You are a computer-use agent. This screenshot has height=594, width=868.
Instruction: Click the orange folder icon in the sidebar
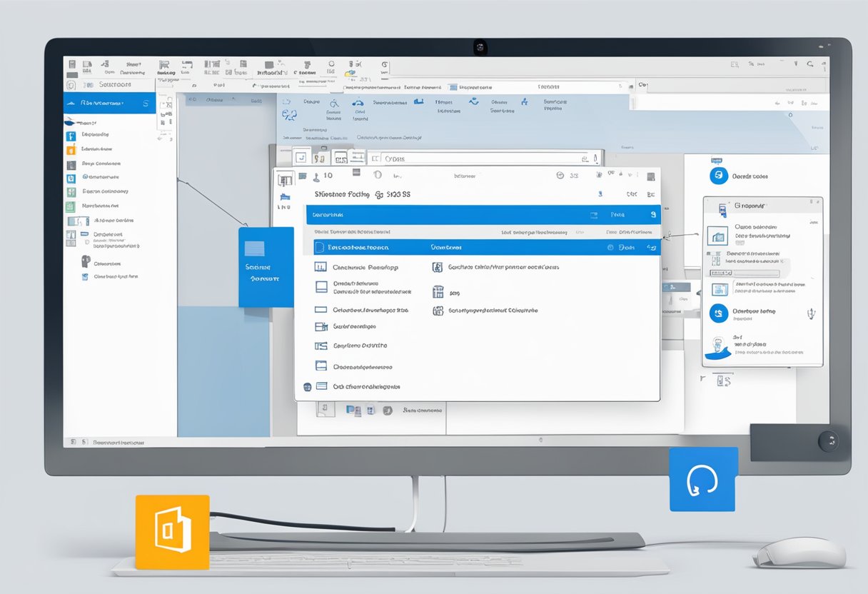click(x=70, y=151)
